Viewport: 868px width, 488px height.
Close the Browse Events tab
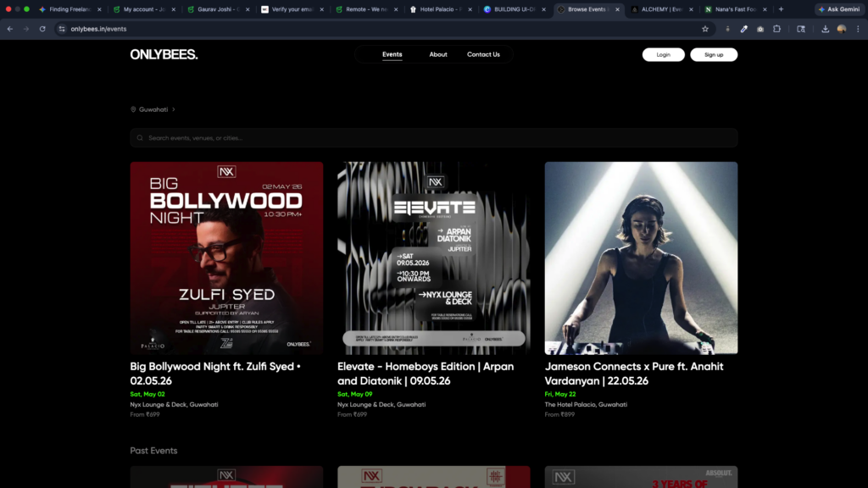[x=617, y=9]
